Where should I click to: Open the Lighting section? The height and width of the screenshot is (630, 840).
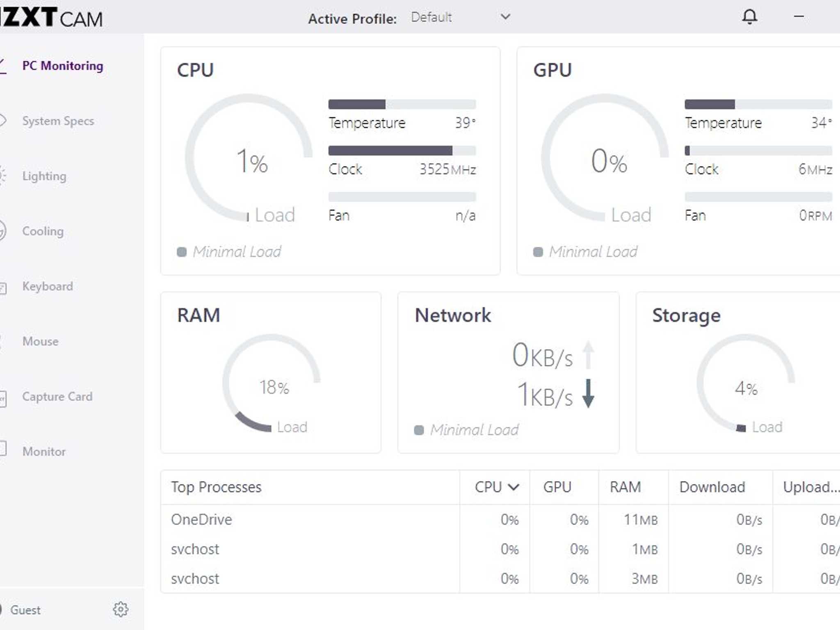coord(44,176)
